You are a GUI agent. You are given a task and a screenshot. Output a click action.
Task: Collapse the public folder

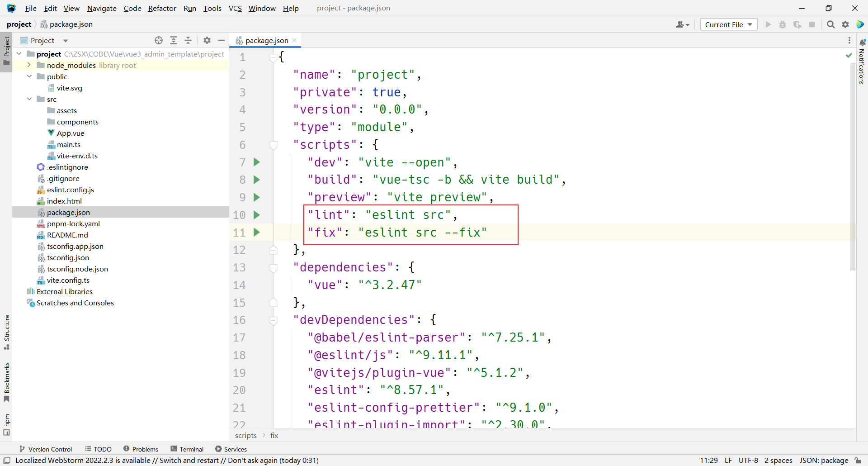coord(29,76)
